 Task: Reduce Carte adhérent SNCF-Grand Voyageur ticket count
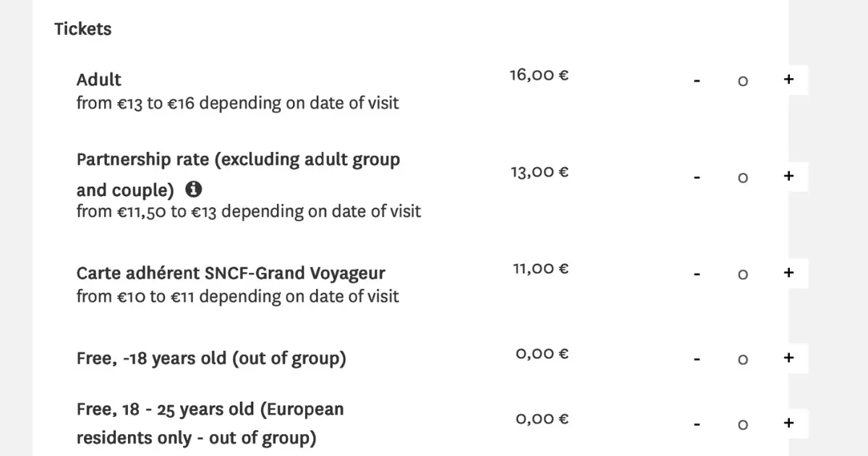click(697, 274)
